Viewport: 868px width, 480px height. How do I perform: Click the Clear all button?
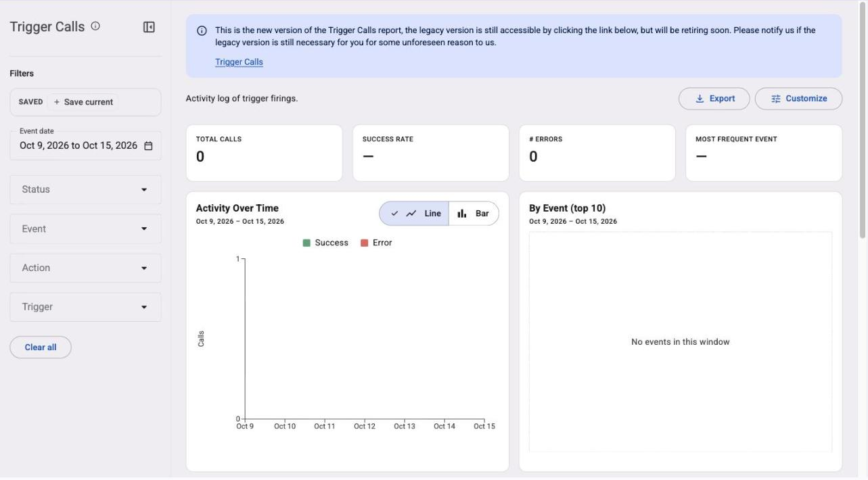tap(41, 347)
